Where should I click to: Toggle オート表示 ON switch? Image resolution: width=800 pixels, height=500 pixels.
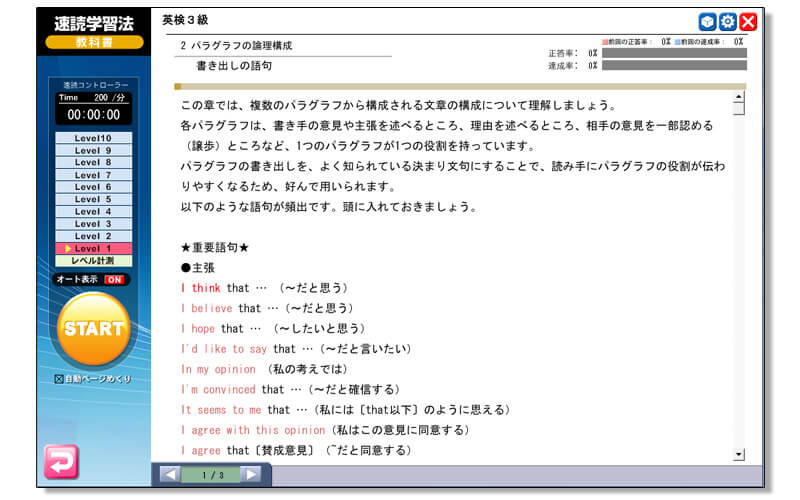(x=114, y=280)
